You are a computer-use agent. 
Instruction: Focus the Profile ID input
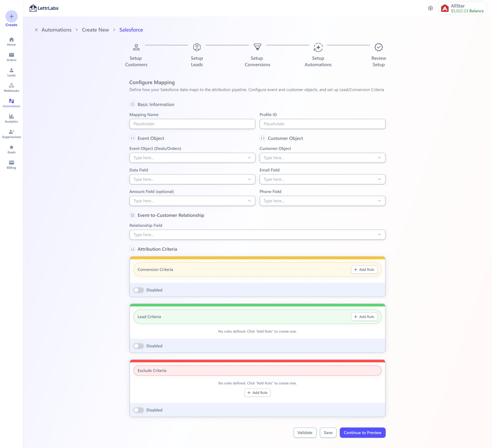pos(322,124)
